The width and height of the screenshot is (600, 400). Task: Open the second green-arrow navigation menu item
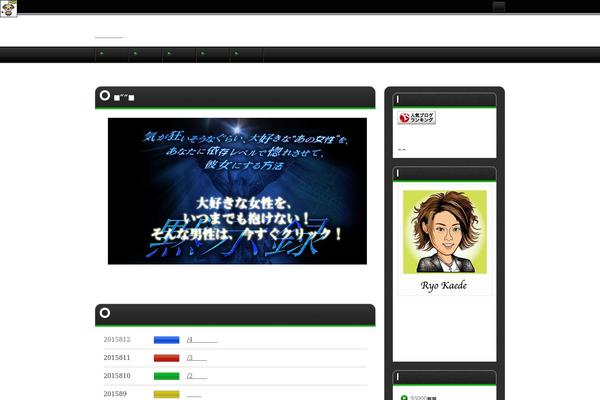pyautogui.click(x=145, y=55)
